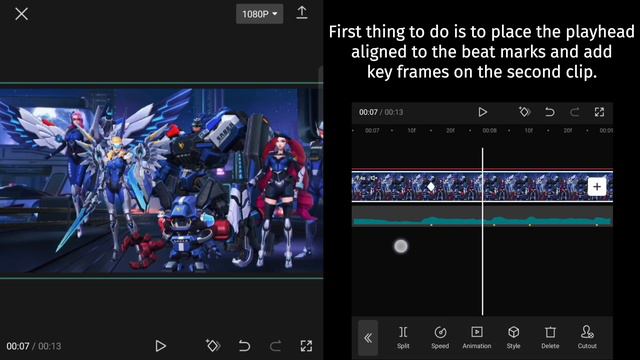The height and width of the screenshot is (360, 640).
Task: Open the Speed tool
Action: tap(440, 338)
